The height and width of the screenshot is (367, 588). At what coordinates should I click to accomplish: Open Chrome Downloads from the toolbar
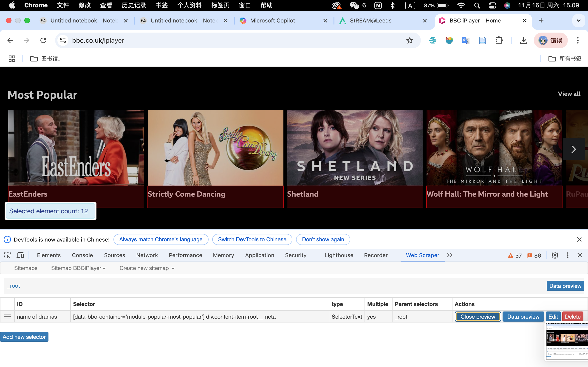click(x=524, y=40)
